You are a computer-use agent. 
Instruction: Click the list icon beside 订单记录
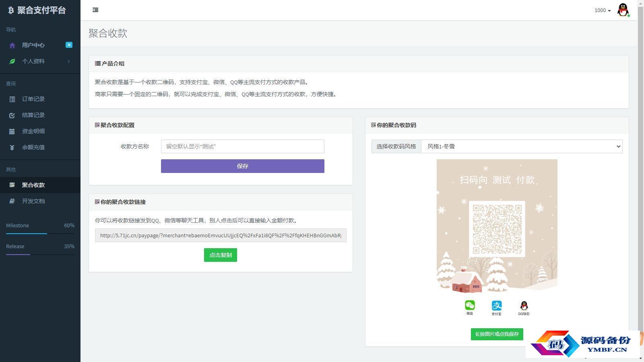coord(12,99)
